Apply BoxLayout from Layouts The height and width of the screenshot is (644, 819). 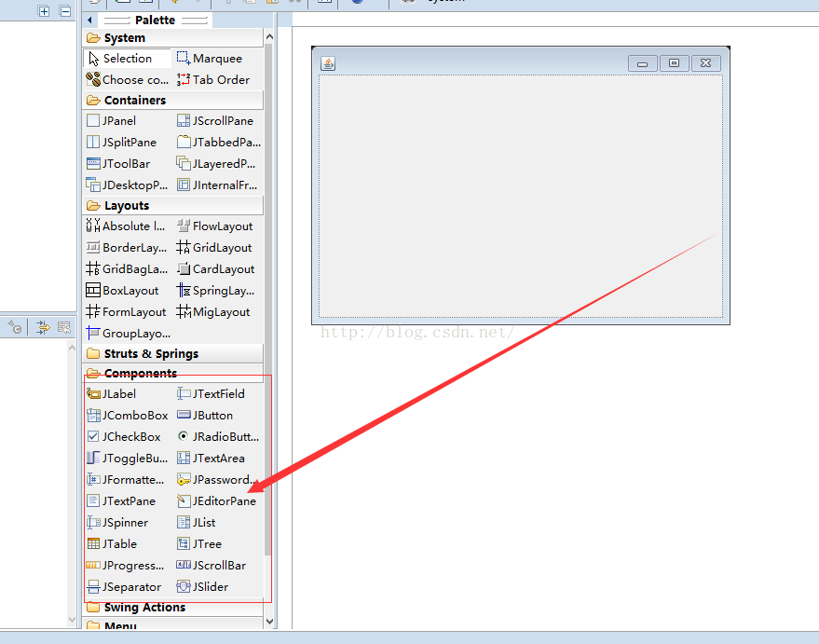122,291
